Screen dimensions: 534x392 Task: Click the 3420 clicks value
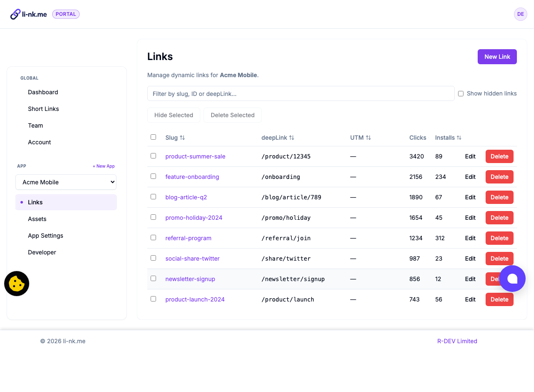tap(416, 156)
